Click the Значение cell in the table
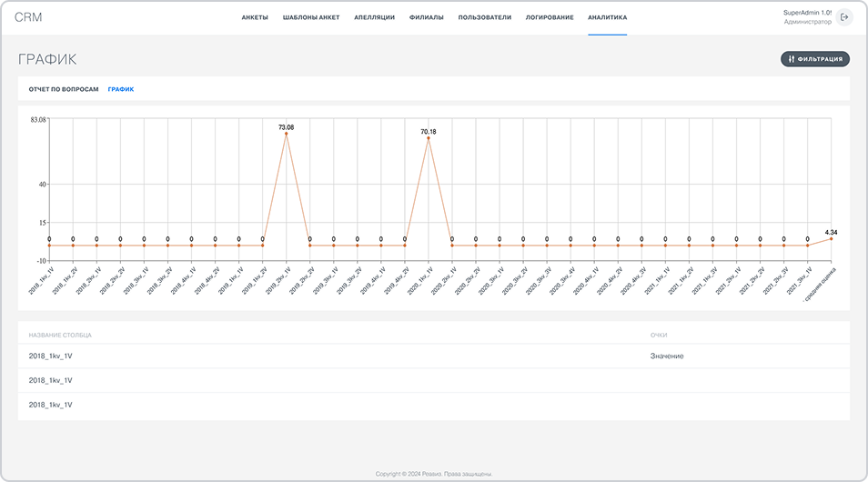This screenshot has width=868, height=482. pos(667,356)
